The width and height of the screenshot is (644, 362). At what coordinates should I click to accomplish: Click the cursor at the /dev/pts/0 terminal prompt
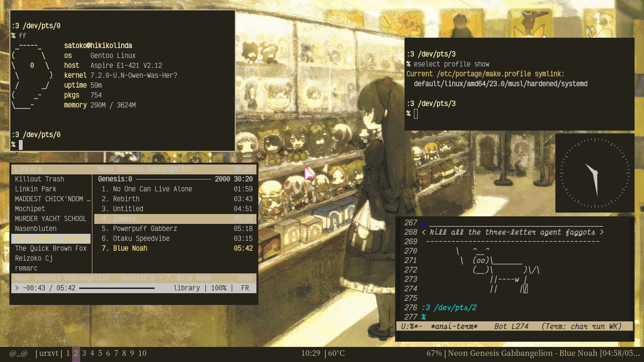(21, 145)
